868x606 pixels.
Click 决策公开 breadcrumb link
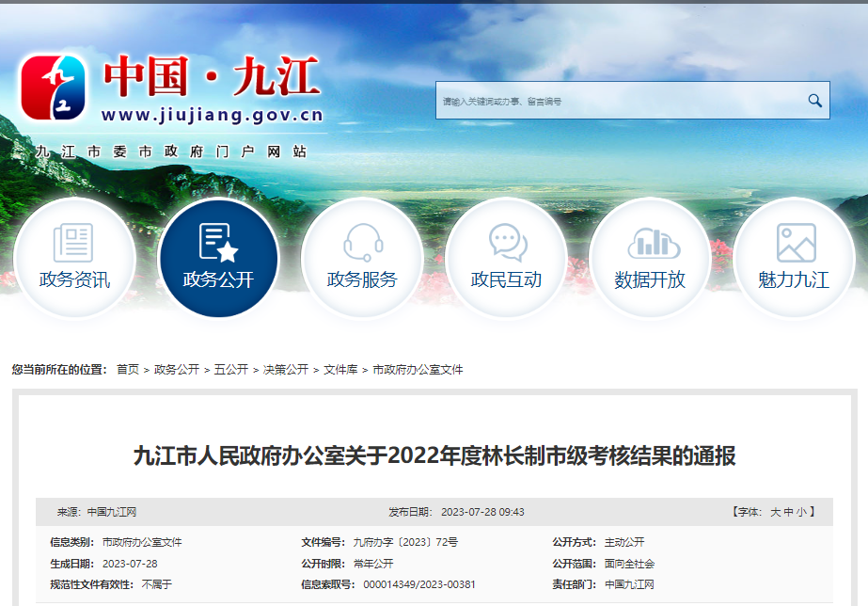tap(286, 370)
